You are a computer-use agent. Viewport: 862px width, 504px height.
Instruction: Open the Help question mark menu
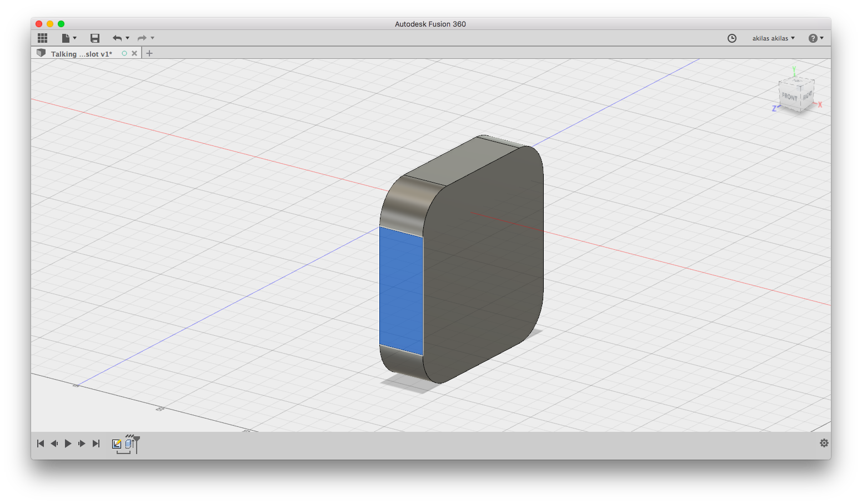click(816, 38)
